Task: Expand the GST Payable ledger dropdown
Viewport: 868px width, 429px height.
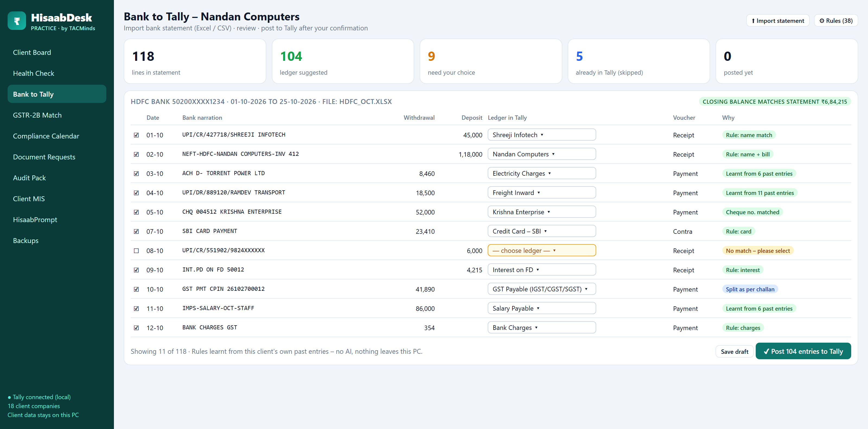Action: pos(541,289)
